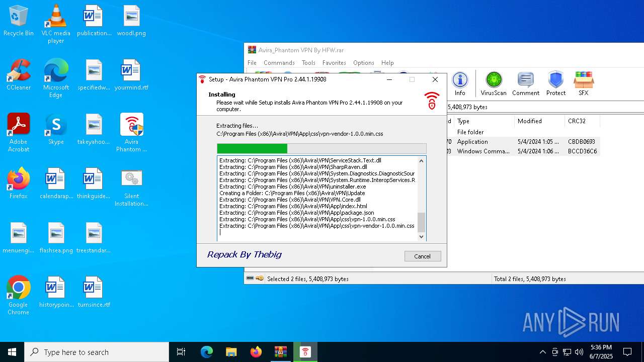Click the installer progress bar
Screen dimensions: 644x362
(x=321, y=148)
